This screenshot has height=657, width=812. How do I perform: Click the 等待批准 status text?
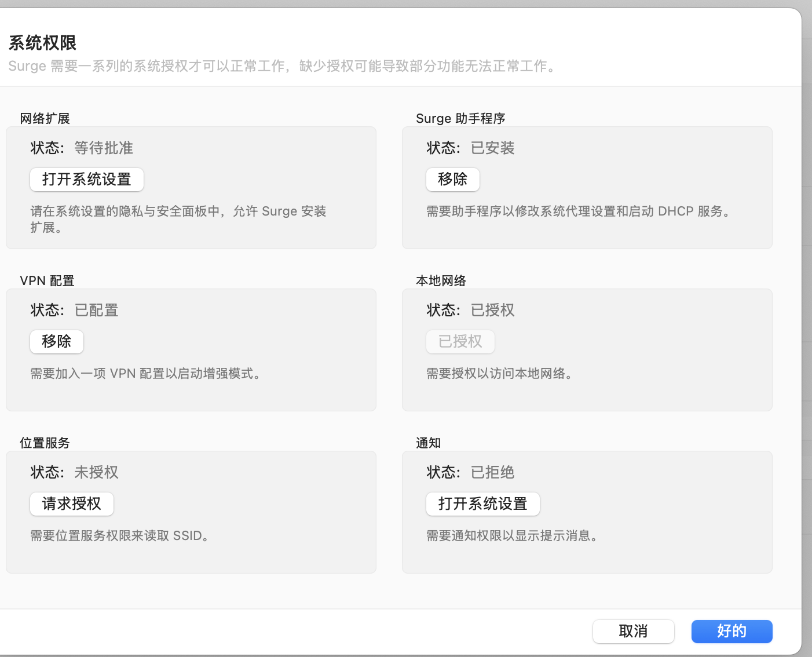pos(104,148)
